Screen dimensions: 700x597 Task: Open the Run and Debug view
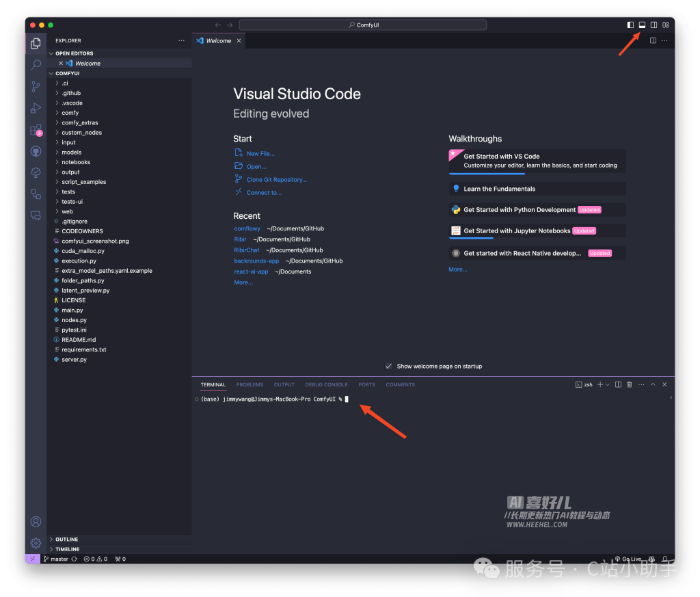(x=36, y=108)
